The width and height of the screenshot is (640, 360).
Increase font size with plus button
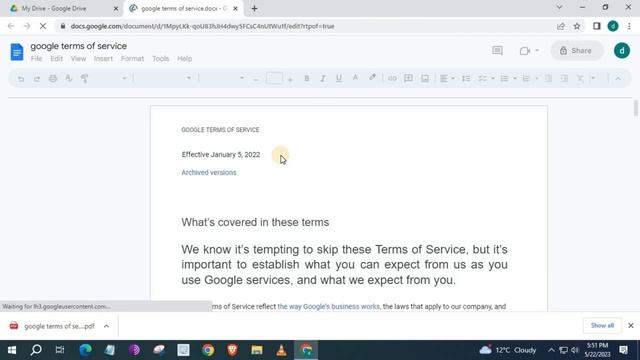(290, 79)
